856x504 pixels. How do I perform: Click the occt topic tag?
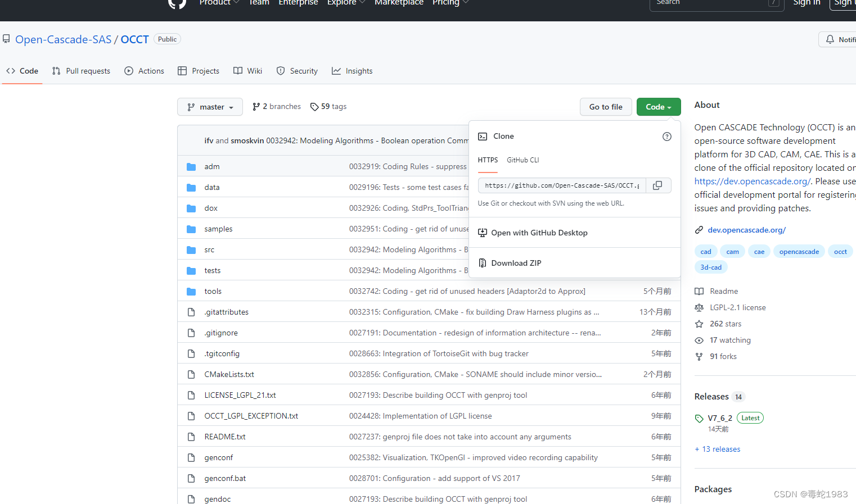[x=840, y=252]
